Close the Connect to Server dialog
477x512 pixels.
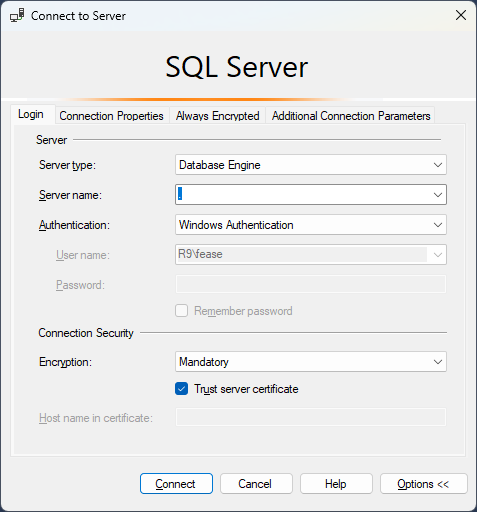coord(461,15)
